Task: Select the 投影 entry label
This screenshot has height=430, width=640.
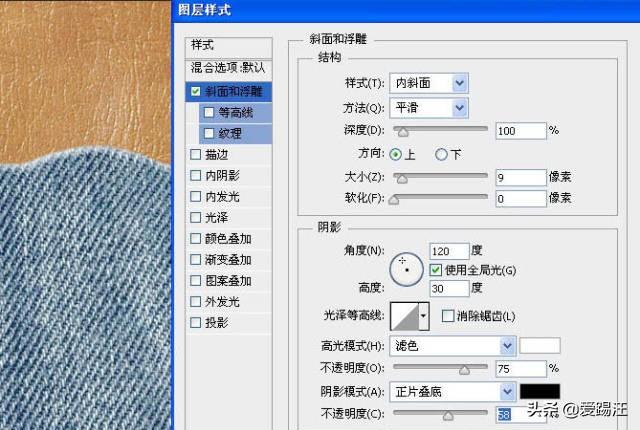Action: (x=216, y=323)
